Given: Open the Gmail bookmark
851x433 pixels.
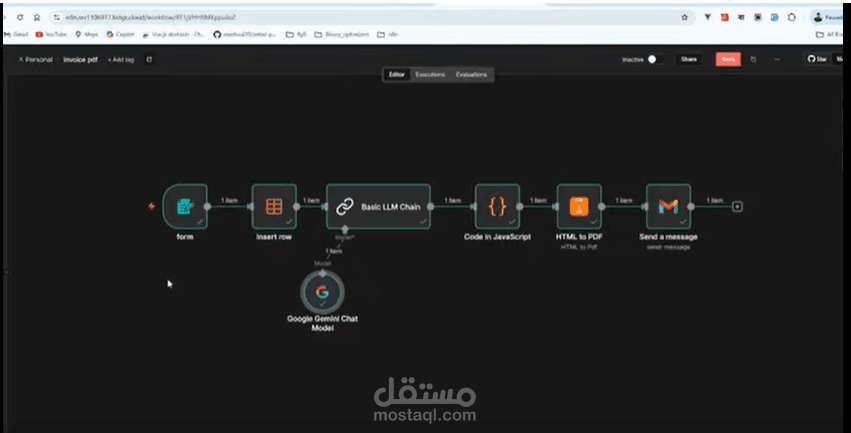Looking at the screenshot, I should pos(16,34).
